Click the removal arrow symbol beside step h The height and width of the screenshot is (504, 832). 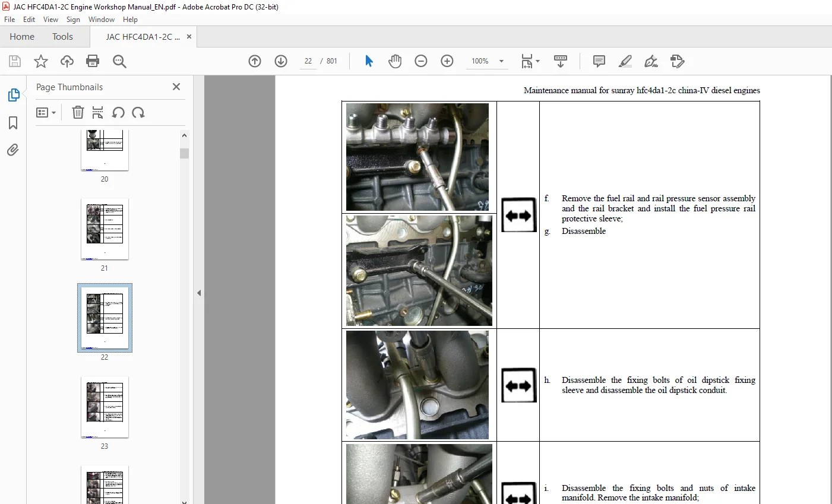[x=518, y=385]
